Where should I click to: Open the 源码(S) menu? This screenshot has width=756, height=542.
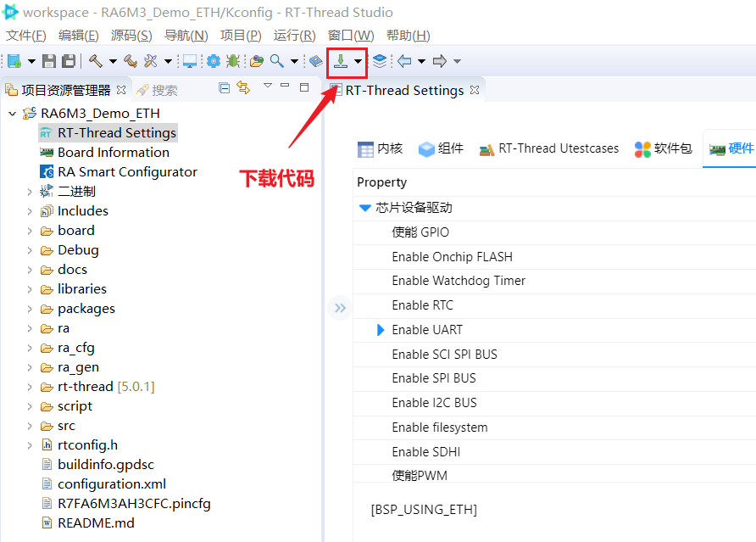(x=131, y=36)
